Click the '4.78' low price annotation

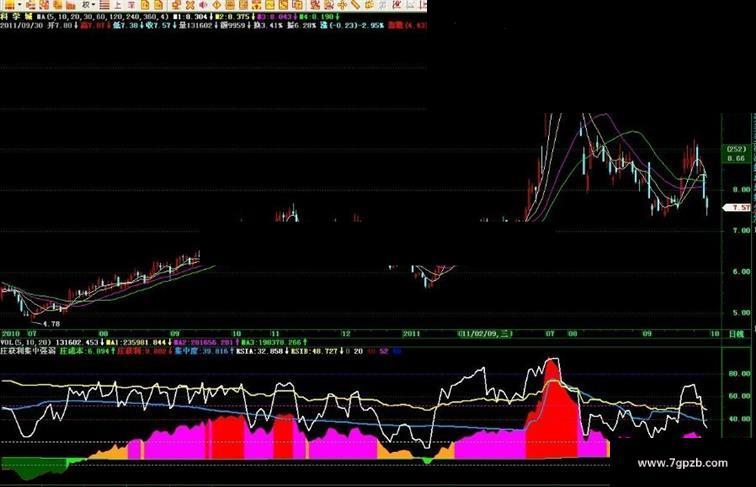click(x=51, y=324)
